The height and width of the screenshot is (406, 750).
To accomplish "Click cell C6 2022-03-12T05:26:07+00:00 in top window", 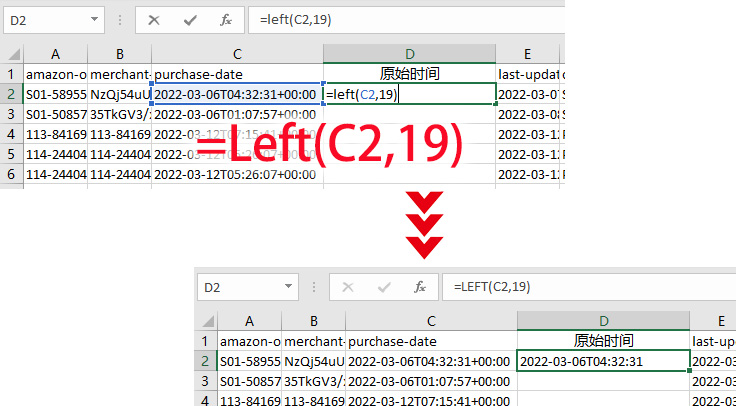I will 237,175.
